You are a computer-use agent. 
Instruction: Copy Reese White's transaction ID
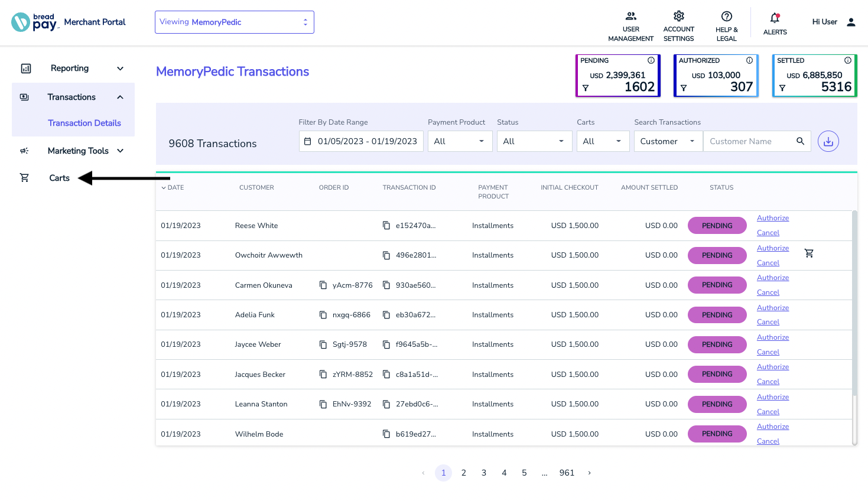tap(386, 225)
